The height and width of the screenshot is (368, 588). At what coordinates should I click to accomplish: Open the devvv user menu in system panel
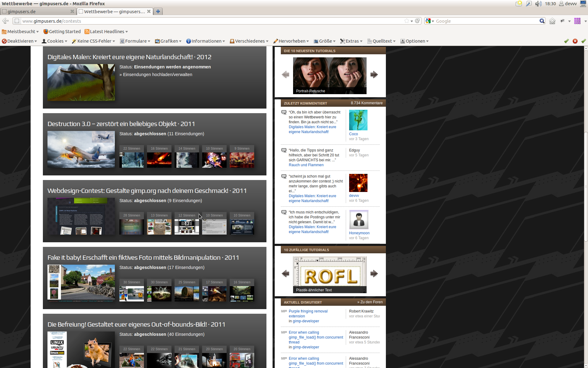(x=568, y=4)
